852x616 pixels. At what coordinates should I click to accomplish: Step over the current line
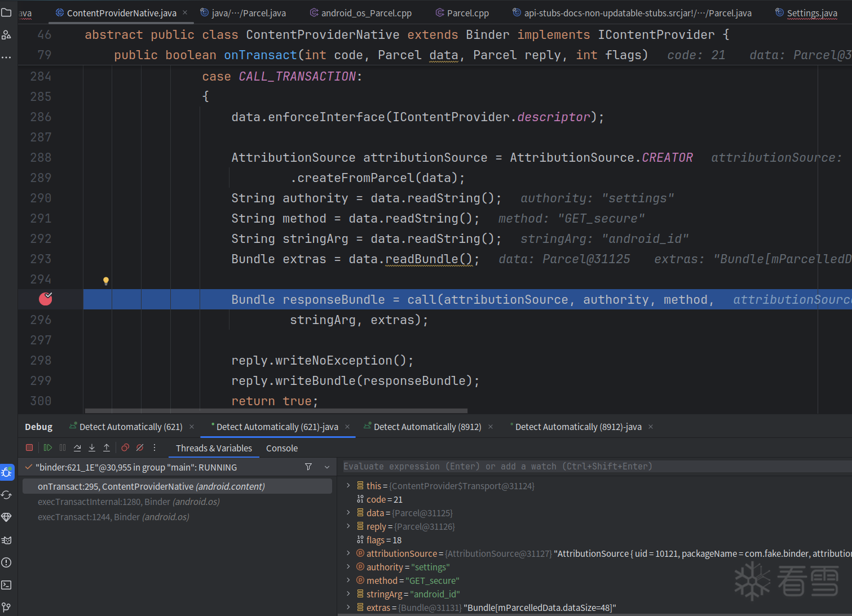pyautogui.click(x=77, y=447)
